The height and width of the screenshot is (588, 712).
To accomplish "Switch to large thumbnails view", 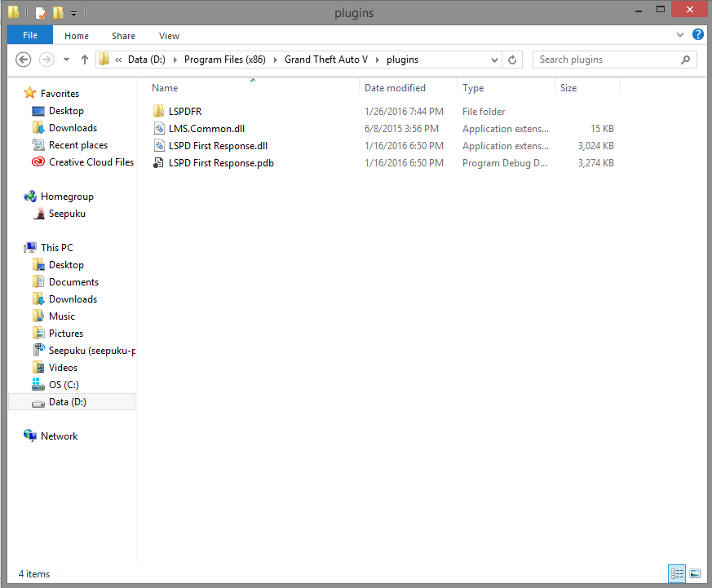I will coord(695,573).
